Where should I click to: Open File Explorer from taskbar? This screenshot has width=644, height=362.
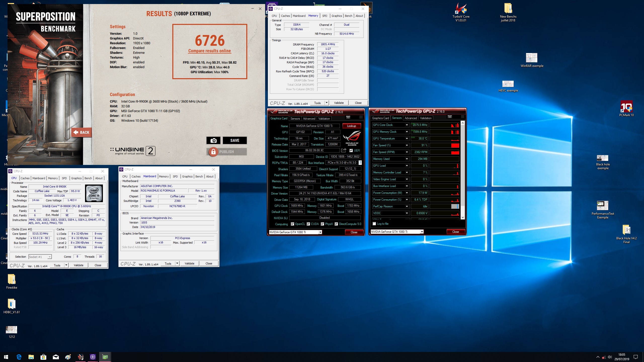point(31,357)
